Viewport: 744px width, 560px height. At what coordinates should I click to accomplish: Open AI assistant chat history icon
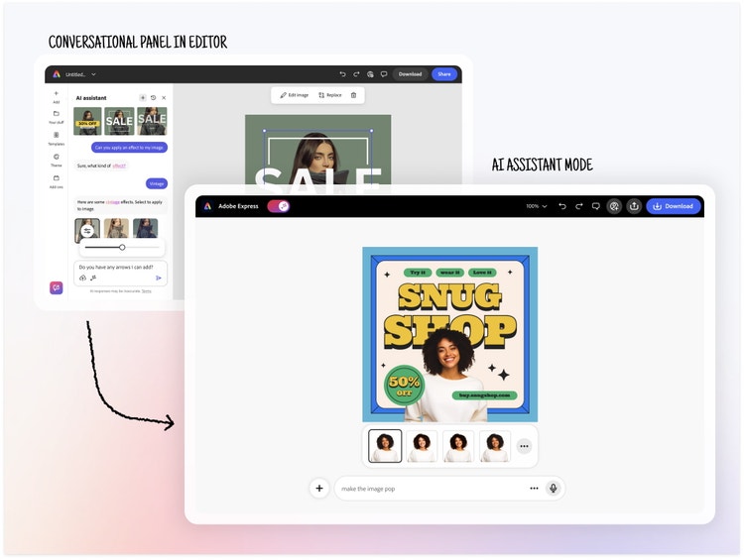pos(153,98)
